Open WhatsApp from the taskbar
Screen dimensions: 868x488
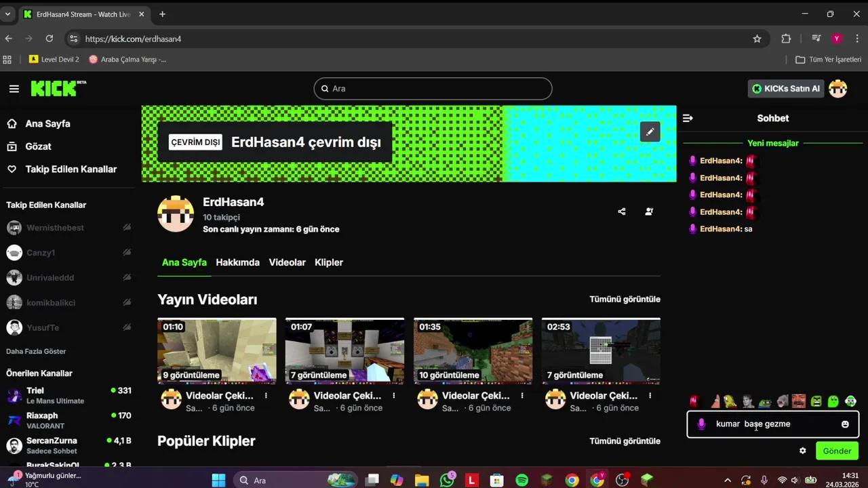pyautogui.click(x=447, y=480)
